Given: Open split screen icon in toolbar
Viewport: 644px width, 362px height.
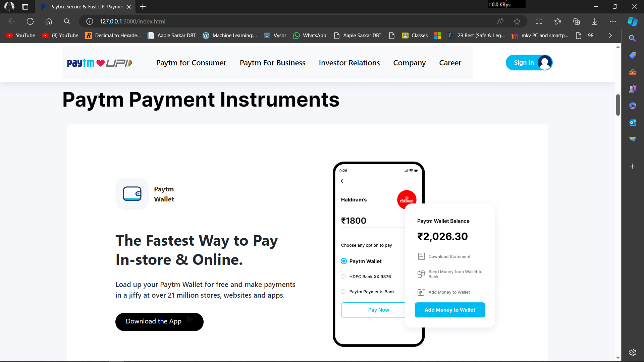Looking at the screenshot, I should tap(539, 21).
